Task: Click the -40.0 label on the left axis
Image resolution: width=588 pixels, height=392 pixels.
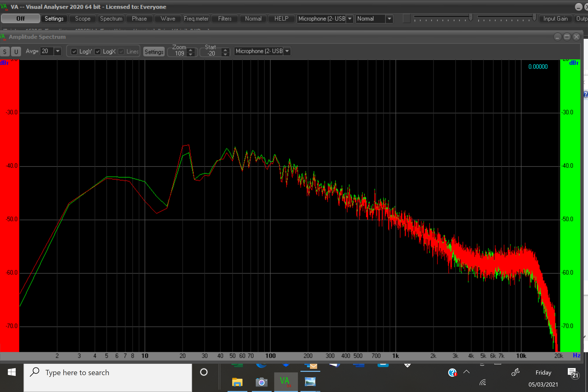Action: click(x=12, y=166)
